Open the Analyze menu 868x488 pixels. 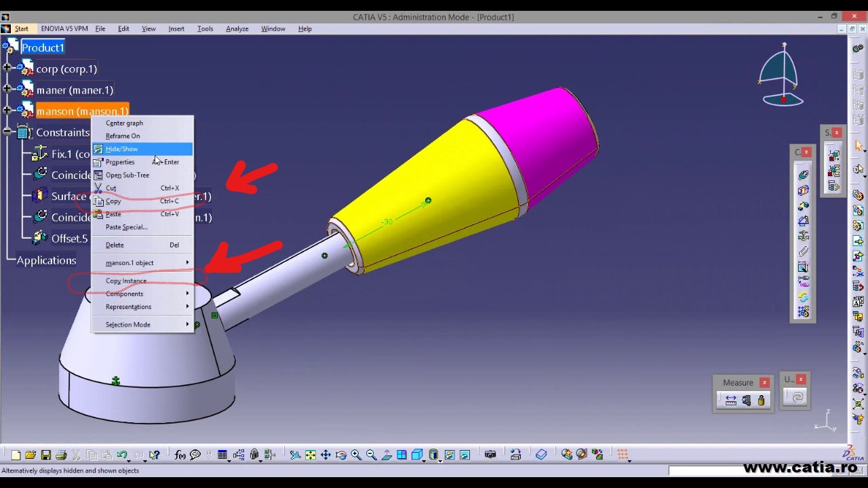[x=237, y=29]
